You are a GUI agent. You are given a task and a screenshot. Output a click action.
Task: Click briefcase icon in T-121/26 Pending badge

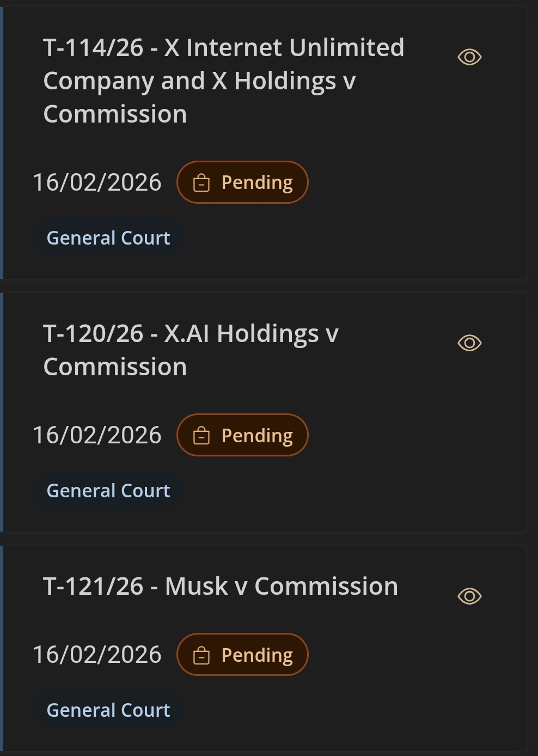point(201,655)
